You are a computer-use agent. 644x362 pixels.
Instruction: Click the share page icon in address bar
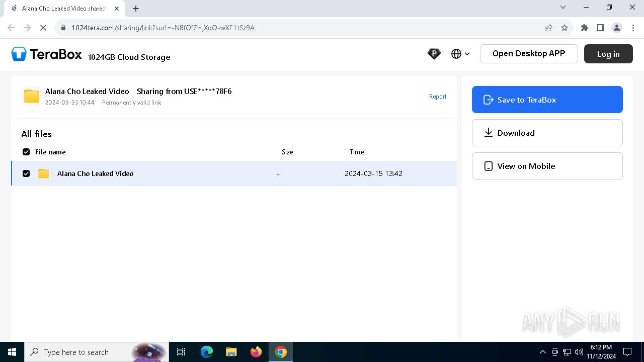point(548,28)
